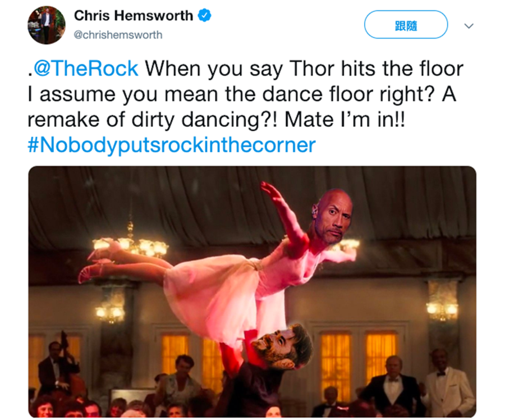Click the follow button labeled 跟隨
This screenshot has height=420, width=505.
[x=406, y=25]
